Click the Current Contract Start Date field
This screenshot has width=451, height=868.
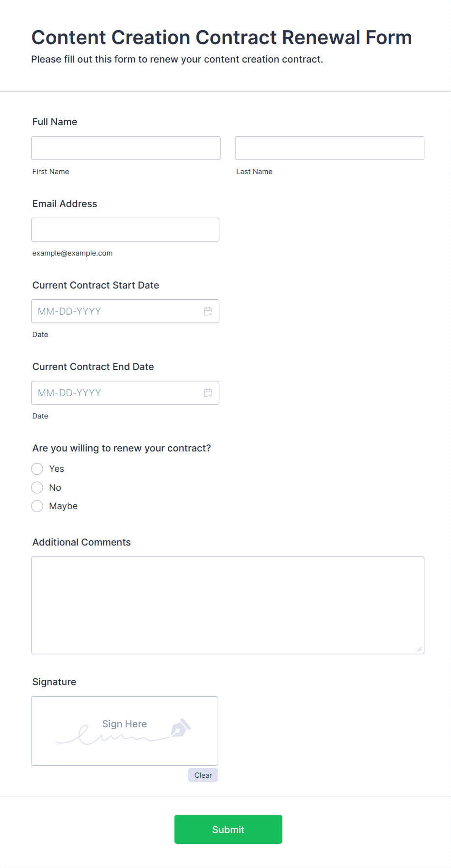116,311
